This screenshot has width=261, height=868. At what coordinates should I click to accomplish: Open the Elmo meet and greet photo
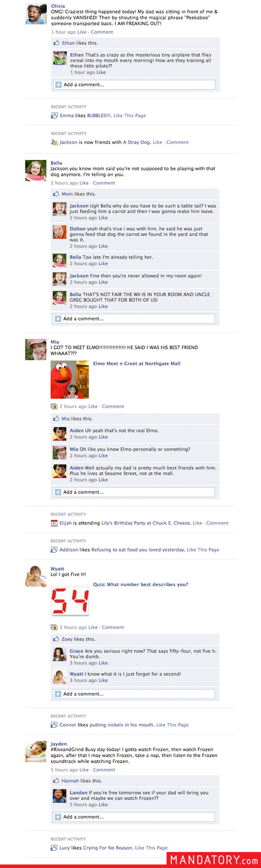pos(70,379)
